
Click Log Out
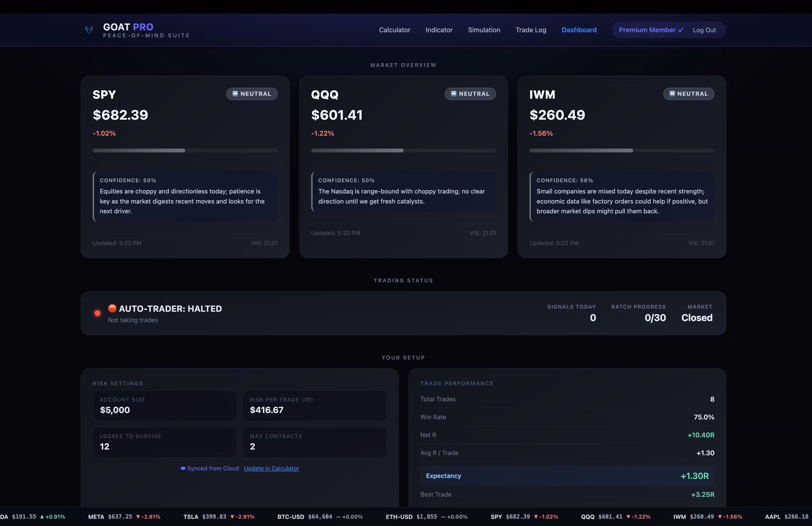click(x=704, y=30)
